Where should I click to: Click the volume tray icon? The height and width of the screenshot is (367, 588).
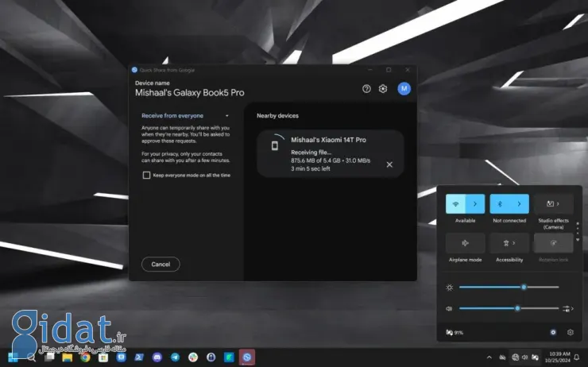pos(524,357)
